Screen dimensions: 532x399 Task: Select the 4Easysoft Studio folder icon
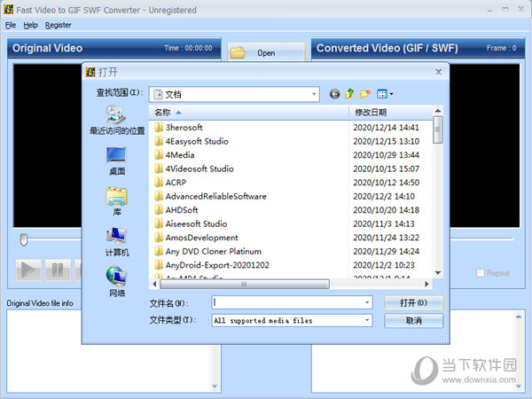pyautogui.click(x=159, y=141)
